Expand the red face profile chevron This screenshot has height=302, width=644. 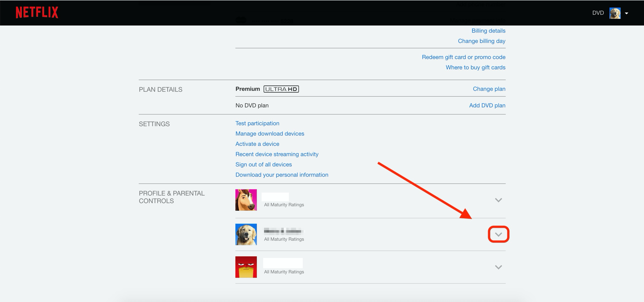pos(498,267)
